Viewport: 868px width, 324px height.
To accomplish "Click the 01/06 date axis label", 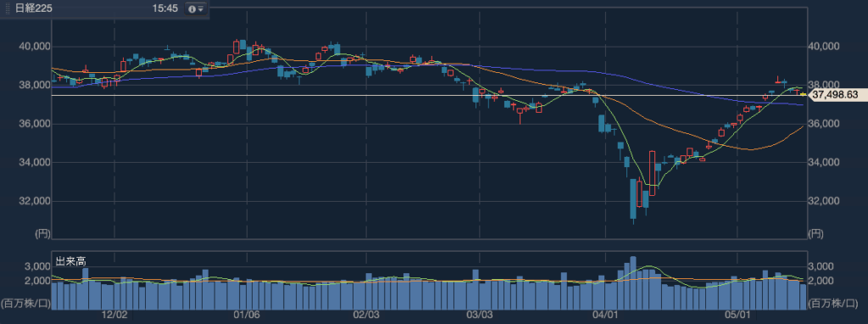I will coord(247,316).
